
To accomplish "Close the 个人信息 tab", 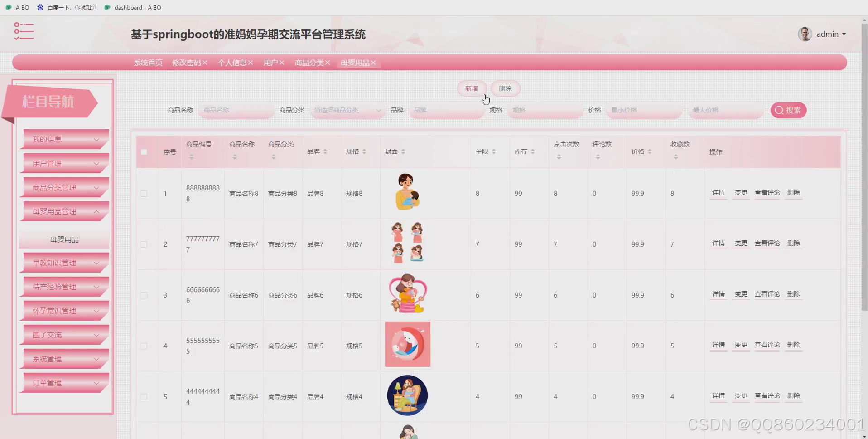I will [251, 63].
